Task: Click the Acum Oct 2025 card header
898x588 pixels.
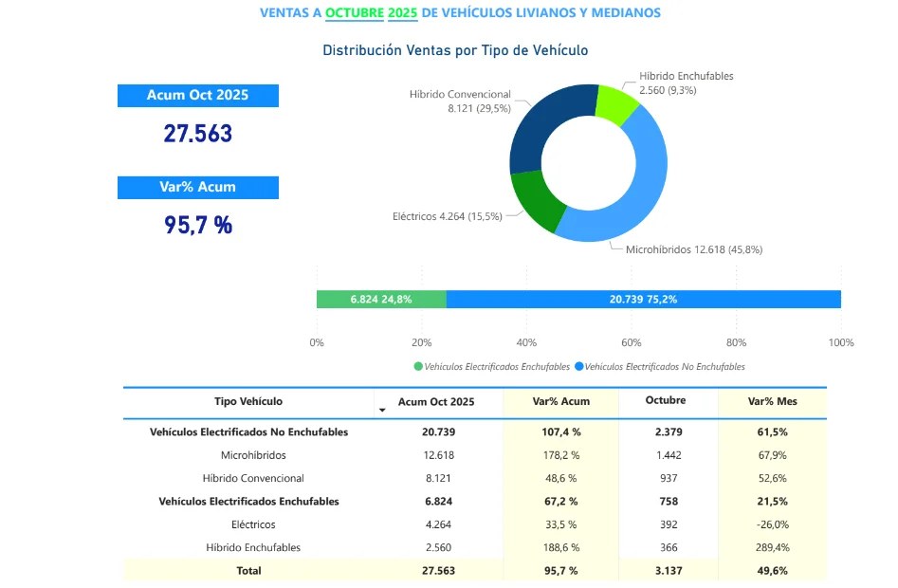Action: (x=197, y=96)
